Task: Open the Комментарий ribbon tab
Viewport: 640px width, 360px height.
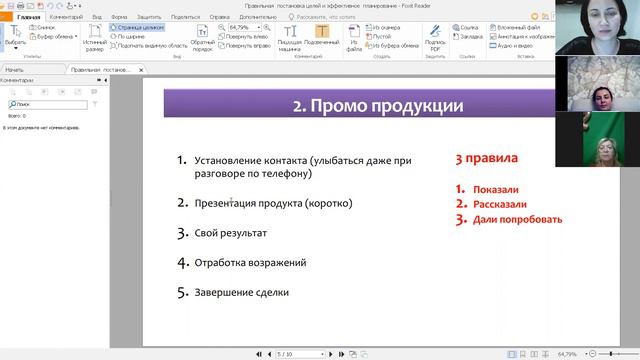Action: pos(66,17)
